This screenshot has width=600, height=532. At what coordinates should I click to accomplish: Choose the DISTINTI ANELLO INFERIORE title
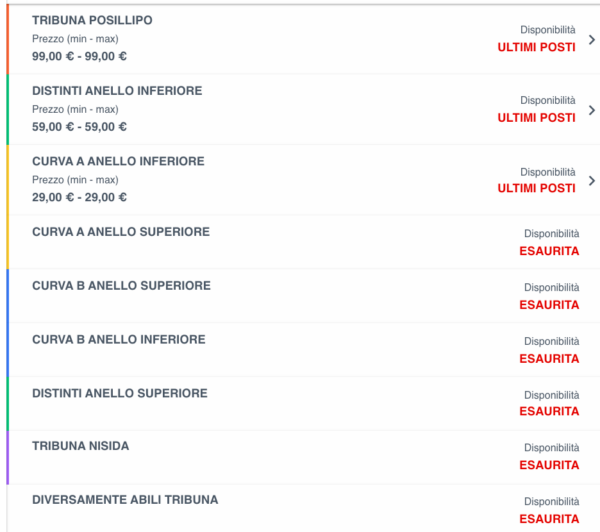pyautogui.click(x=117, y=91)
